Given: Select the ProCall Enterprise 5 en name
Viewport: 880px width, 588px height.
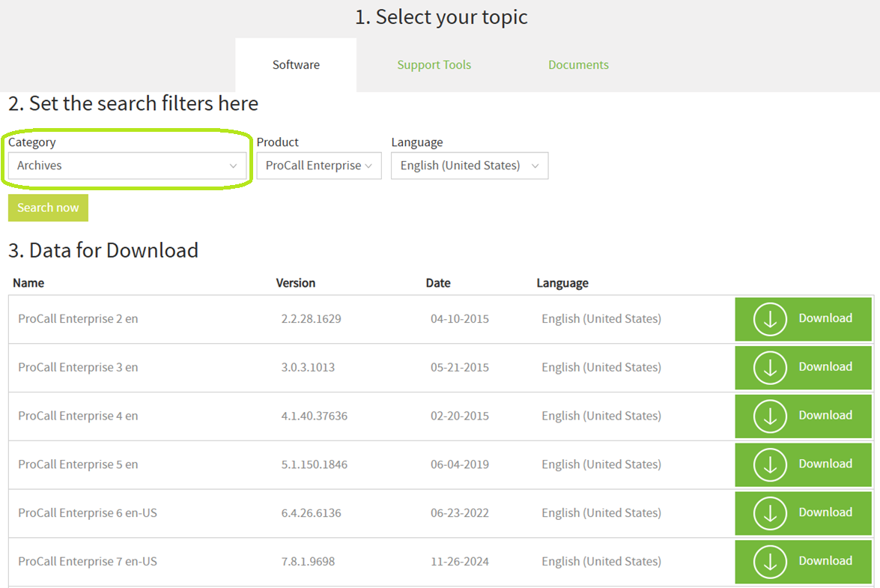Looking at the screenshot, I should point(78,464).
